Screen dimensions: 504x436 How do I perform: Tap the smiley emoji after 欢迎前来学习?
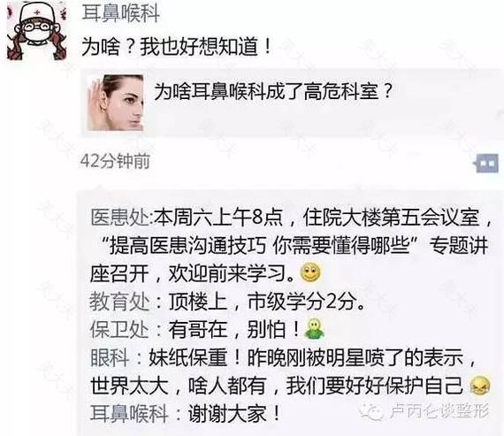tap(310, 272)
